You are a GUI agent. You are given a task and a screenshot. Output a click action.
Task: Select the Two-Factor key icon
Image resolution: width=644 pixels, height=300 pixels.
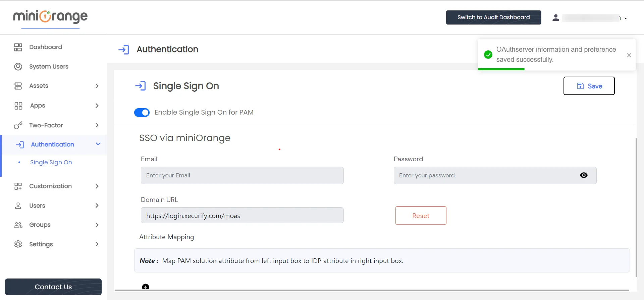(18, 125)
